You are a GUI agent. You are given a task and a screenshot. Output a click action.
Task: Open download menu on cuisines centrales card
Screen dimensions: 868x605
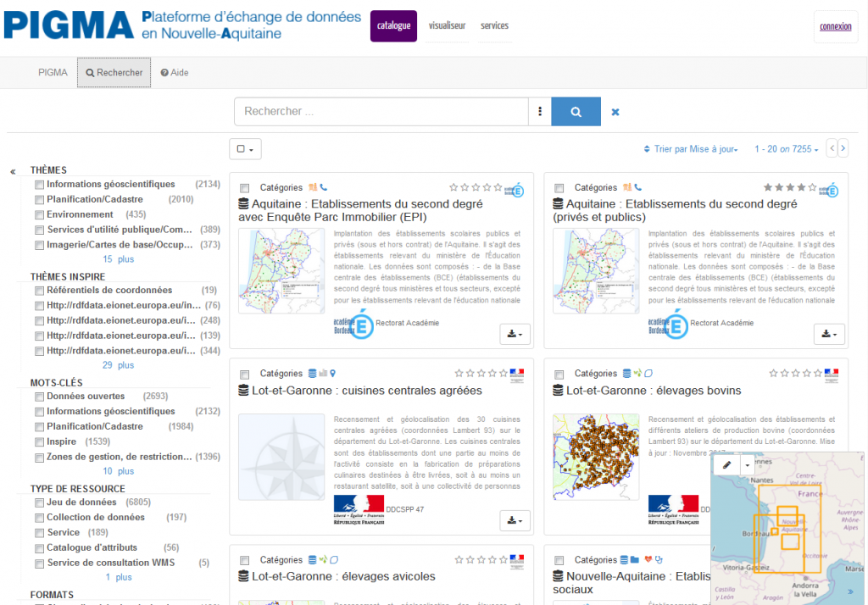[x=515, y=520]
